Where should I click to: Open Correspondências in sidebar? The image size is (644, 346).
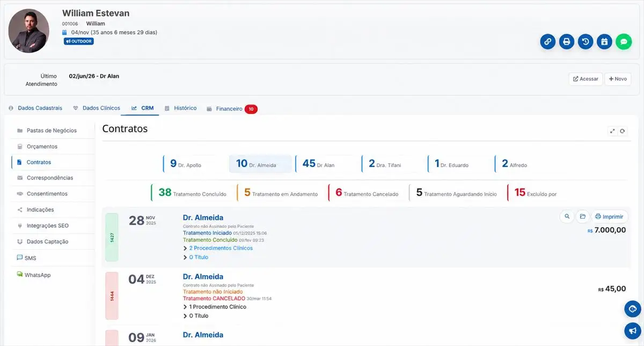(52, 178)
